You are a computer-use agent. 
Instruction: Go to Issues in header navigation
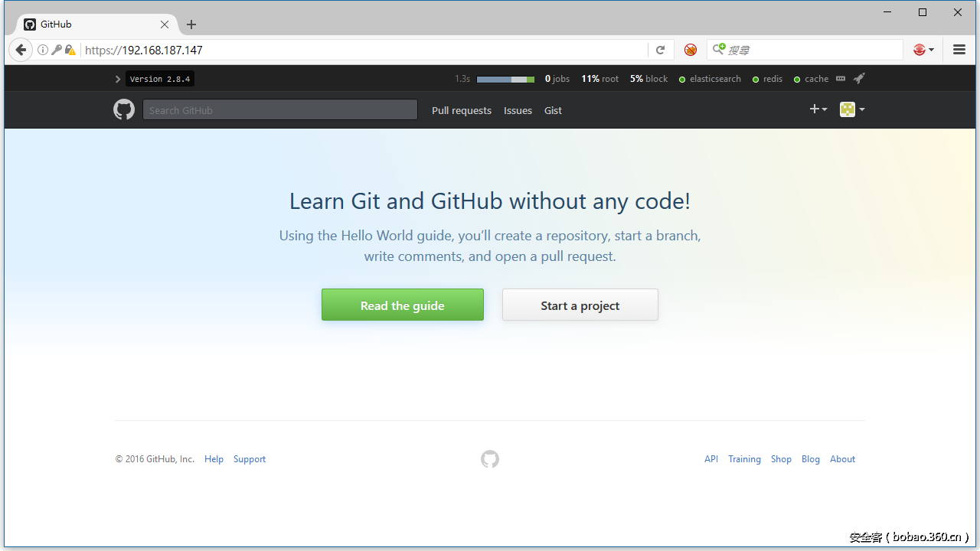click(518, 110)
